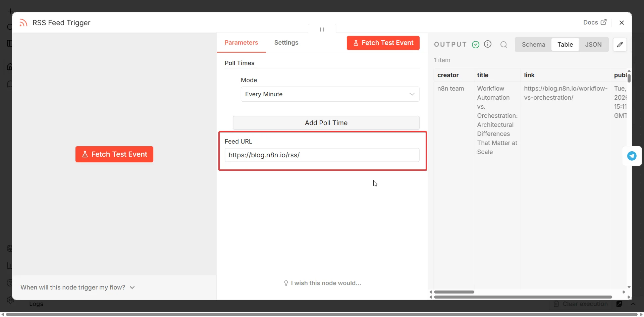644x317 pixels.
Task: Click the page-bottom horizontal scrollbar
Action: [x=322, y=314]
